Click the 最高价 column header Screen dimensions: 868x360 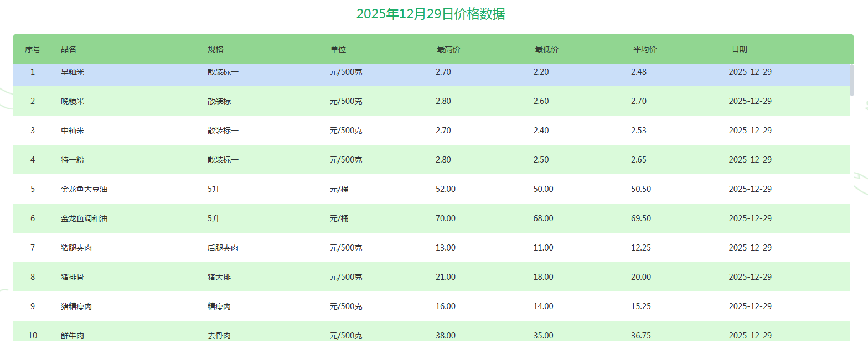click(448, 49)
